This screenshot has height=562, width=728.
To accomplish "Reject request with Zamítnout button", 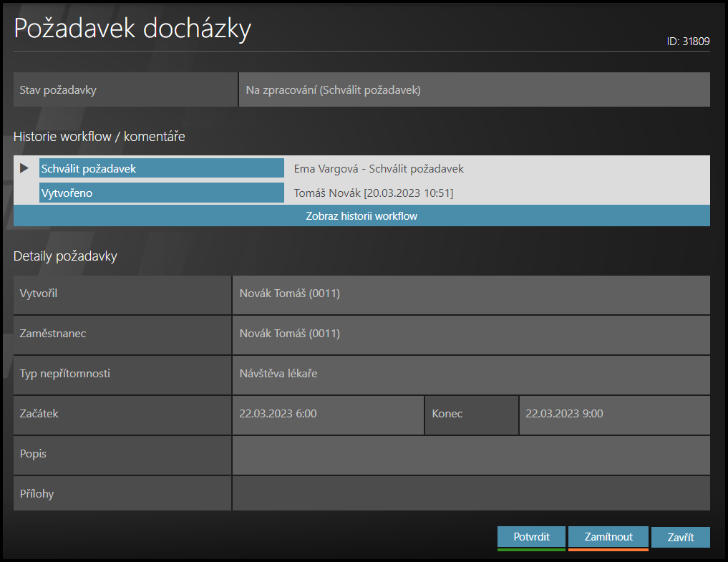I will click(608, 537).
